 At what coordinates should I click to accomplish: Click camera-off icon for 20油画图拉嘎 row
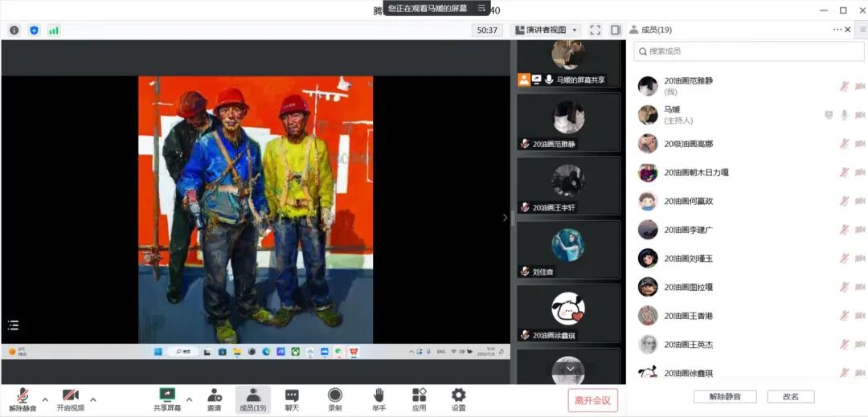tap(860, 287)
